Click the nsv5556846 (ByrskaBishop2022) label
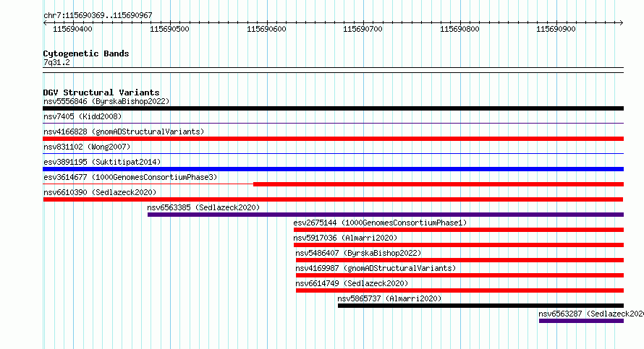Image resolution: width=644 pixels, height=349 pixels. coord(106,101)
